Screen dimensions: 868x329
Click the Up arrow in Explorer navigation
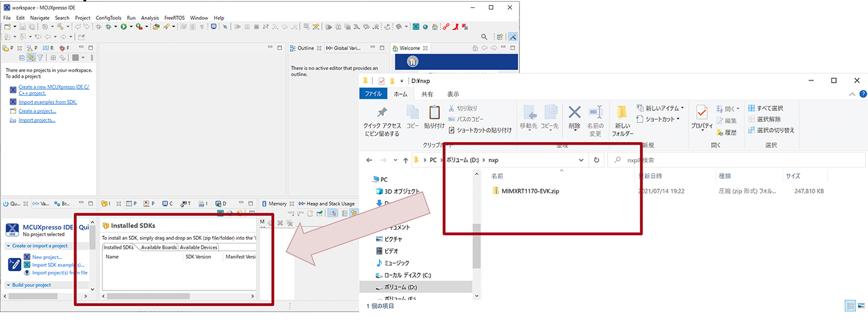pyautogui.click(x=405, y=160)
